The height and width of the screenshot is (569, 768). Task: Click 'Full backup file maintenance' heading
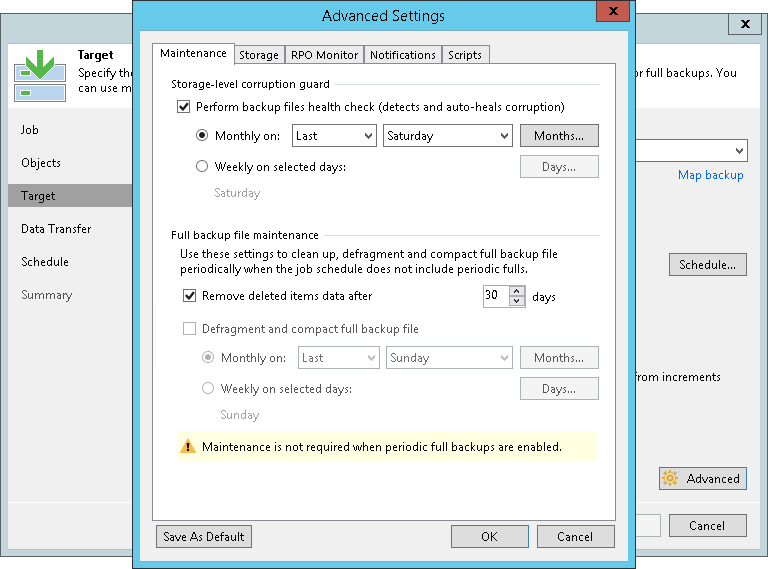tap(245, 235)
